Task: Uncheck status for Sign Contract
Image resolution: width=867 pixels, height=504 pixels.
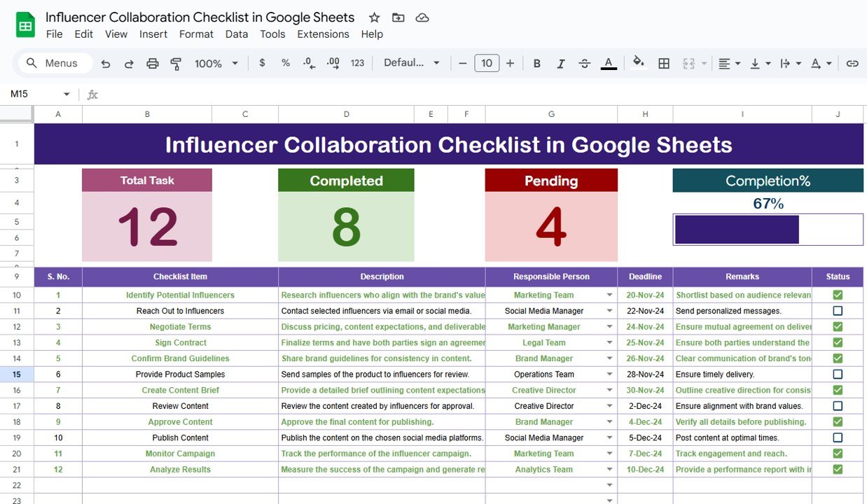Action: (838, 342)
